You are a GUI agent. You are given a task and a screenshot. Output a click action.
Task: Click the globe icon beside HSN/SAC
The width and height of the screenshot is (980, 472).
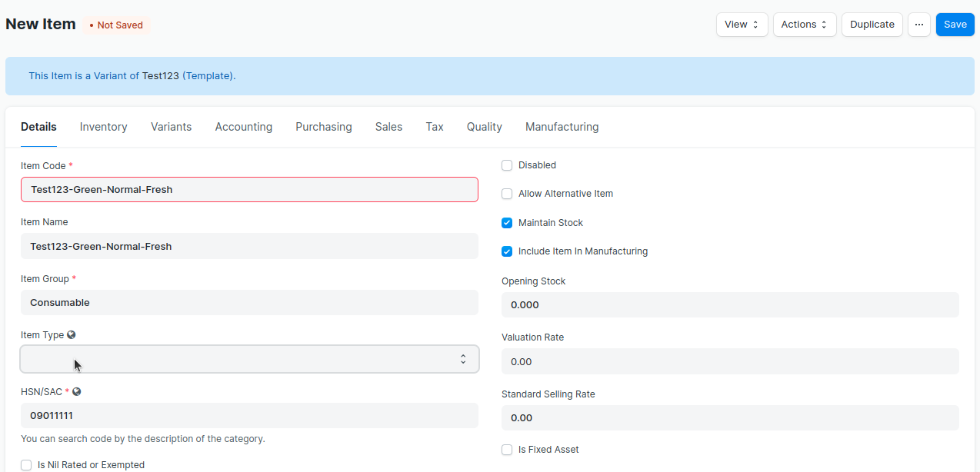77,392
